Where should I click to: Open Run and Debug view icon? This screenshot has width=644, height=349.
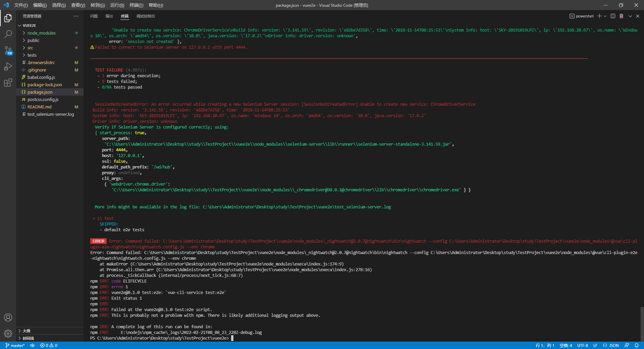pos(8,66)
